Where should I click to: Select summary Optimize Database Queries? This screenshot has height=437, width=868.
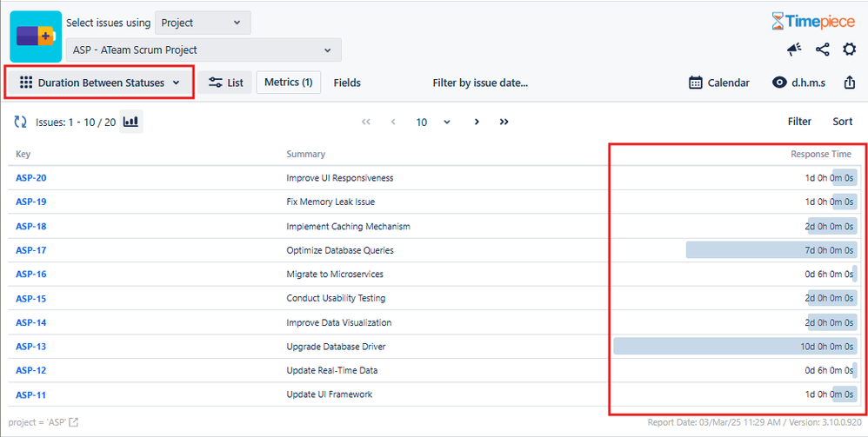[x=340, y=250]
